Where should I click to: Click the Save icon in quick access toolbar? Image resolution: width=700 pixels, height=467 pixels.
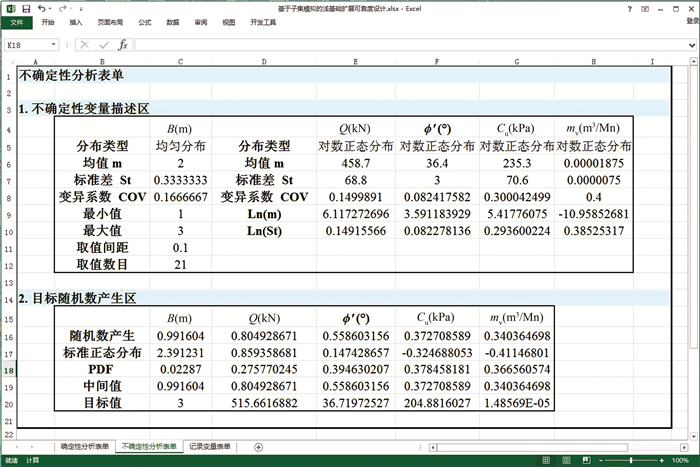pos(25,8)
